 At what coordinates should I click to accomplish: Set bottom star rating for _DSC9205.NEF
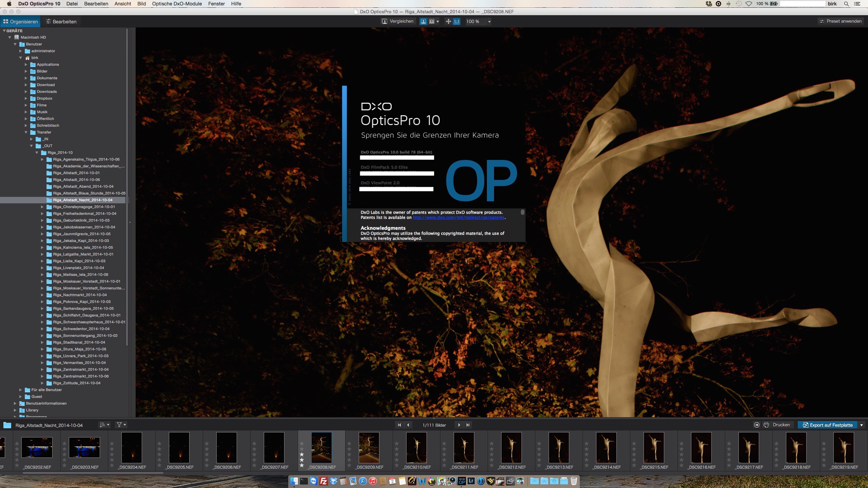coord(159,465)
